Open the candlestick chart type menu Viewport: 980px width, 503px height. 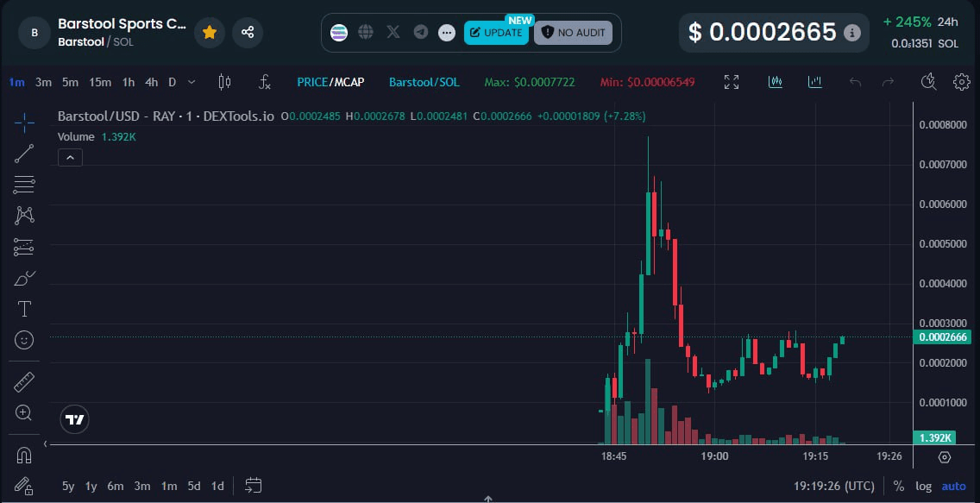(224, 82)
